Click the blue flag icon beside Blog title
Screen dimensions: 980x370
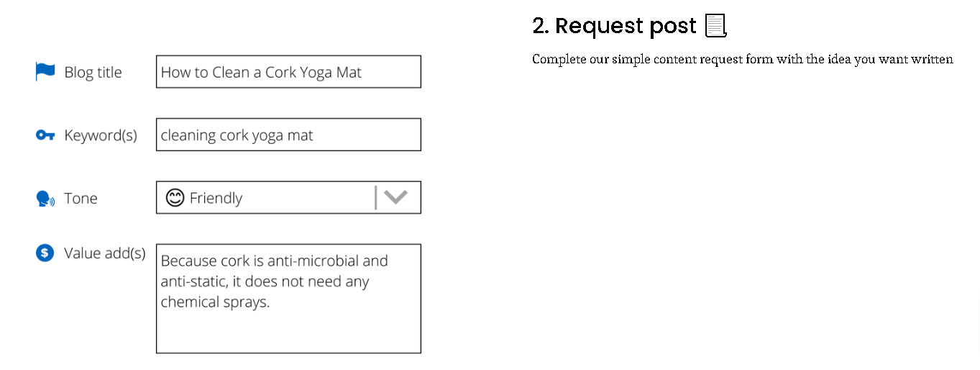(45, 71)
